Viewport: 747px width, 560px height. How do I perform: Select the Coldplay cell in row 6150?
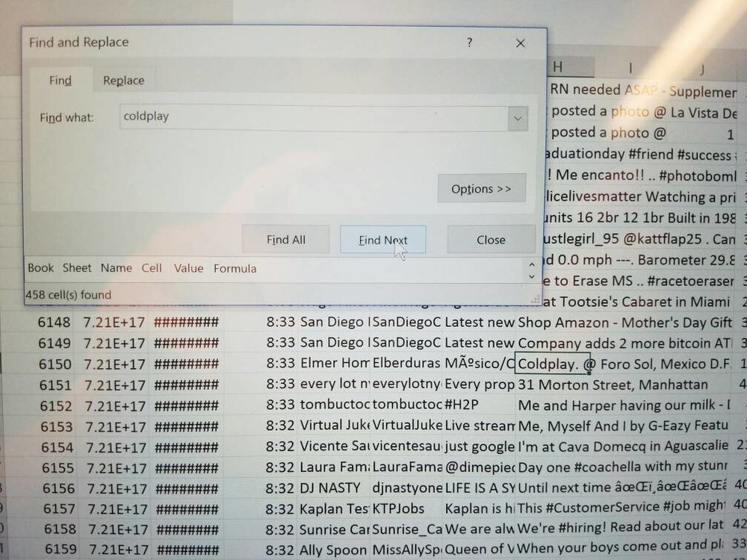click(552, 364)
